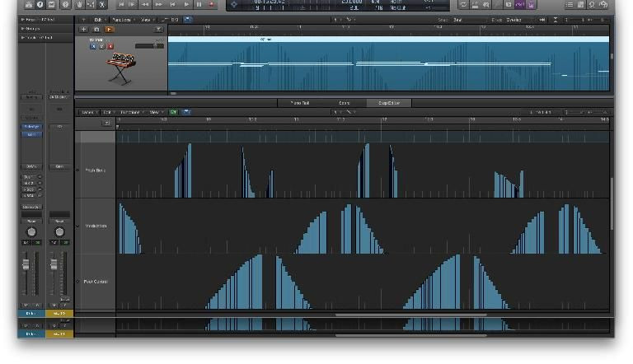This screenshot has height=364, width=633.
Task: Open the Step Editor View menu
Action: (x=156, y=112)
